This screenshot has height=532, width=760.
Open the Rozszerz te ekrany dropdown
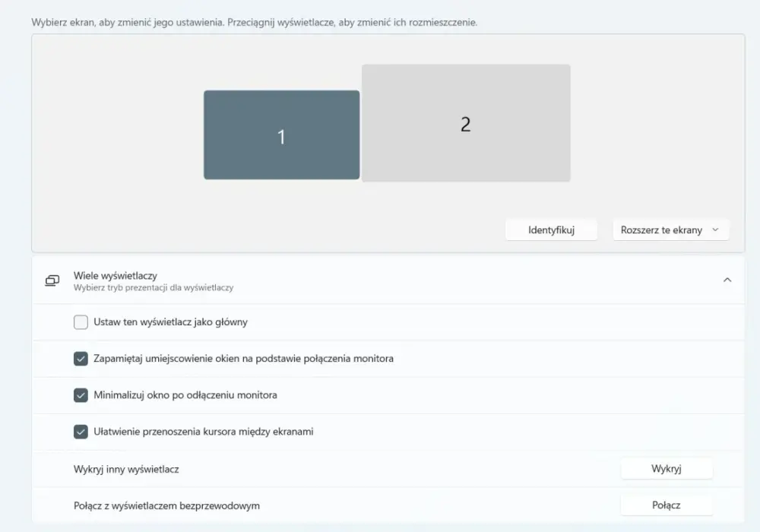pos(671,230)
